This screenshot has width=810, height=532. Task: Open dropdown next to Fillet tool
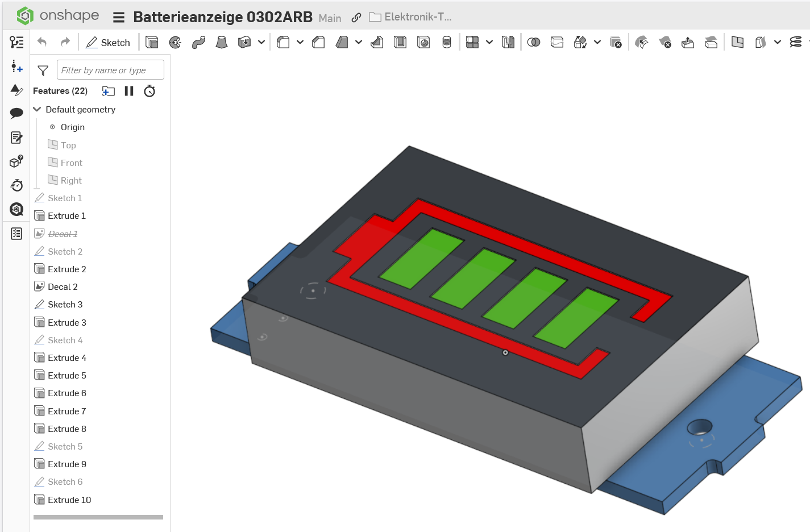coord(300,42)
